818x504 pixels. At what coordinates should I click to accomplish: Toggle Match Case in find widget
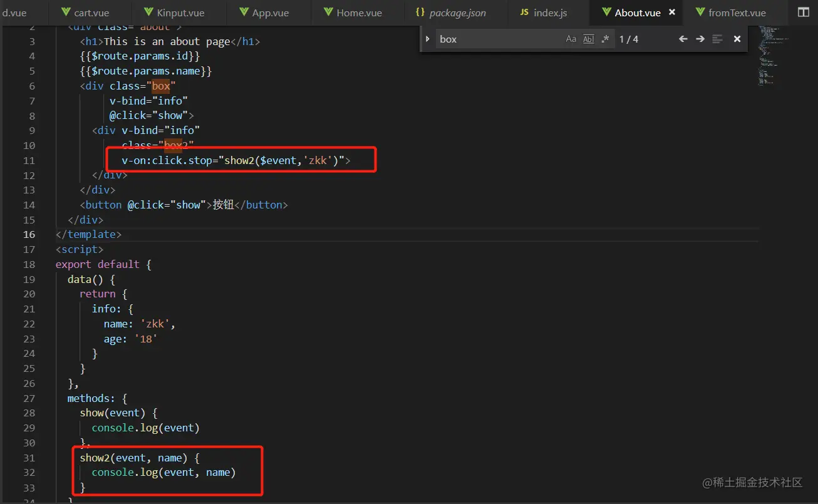[x=571, y=39]
